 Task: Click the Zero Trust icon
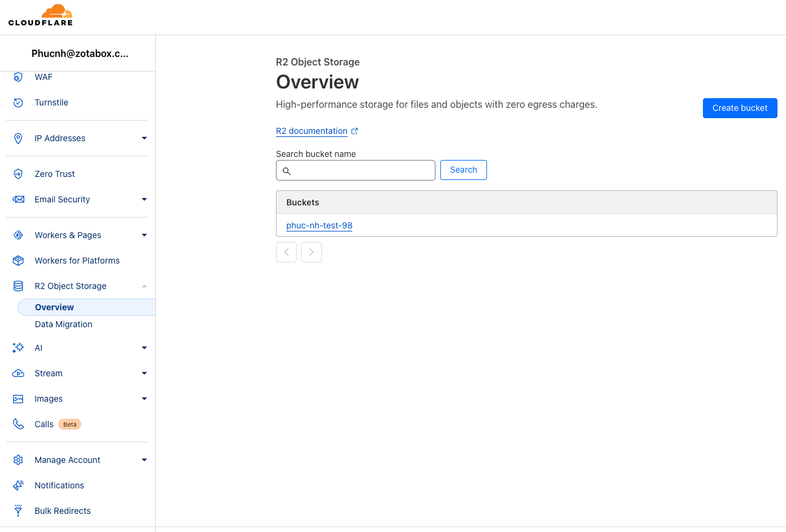(18, 174)
